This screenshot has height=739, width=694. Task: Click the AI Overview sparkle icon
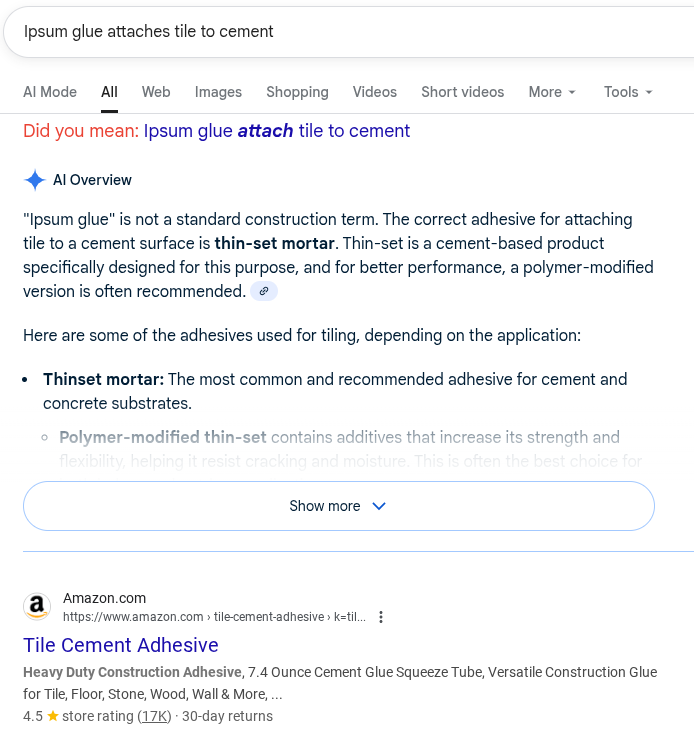click(35, 180)
